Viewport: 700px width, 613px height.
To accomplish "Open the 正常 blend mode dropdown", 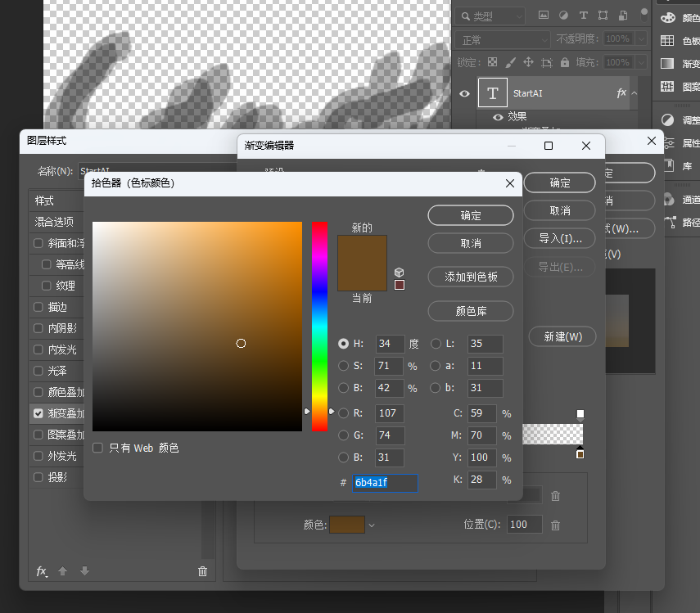I will pyautogui.click(x=502, y=40).
